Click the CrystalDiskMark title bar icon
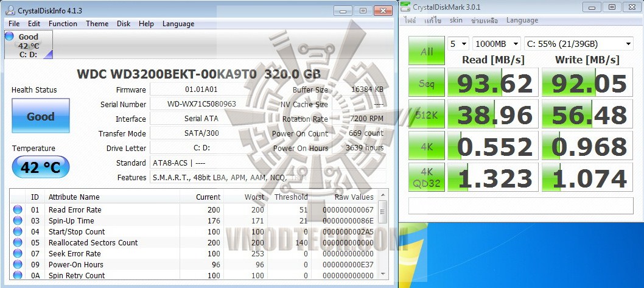 405,6
